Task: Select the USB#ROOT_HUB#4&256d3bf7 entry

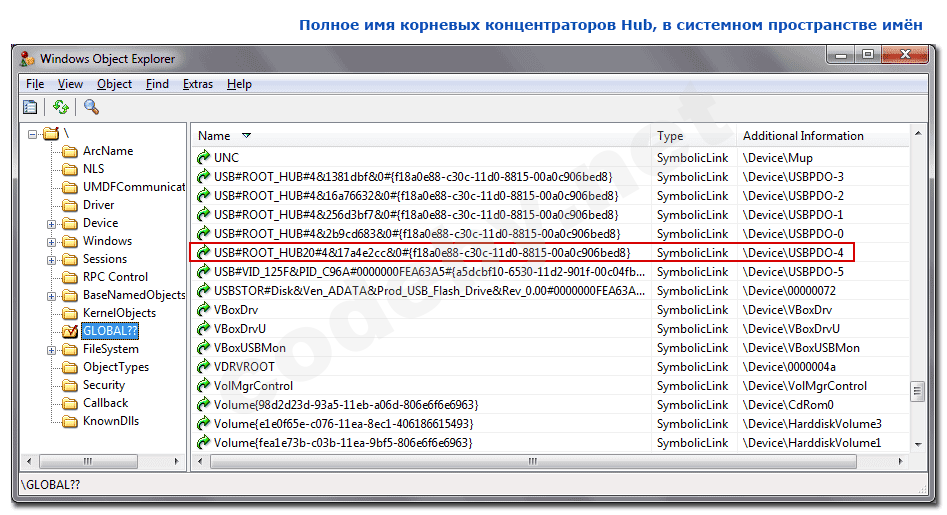Action: [416, 215]
